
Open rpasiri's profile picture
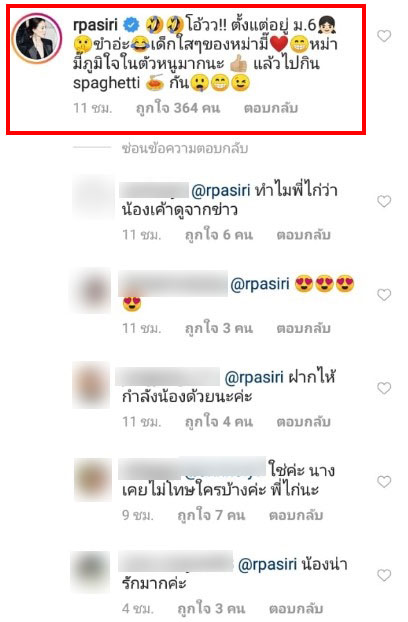click(x=36, y=38)
